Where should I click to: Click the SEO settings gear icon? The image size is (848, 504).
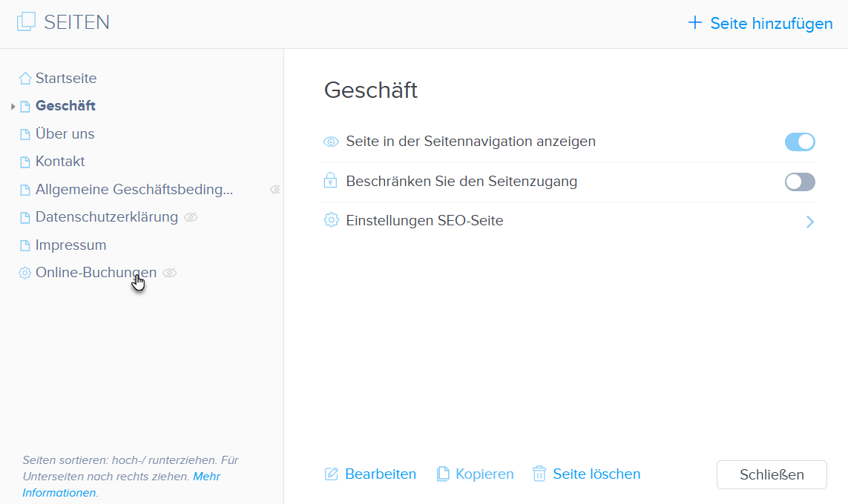pyautogui.click(x=331, y=220)
